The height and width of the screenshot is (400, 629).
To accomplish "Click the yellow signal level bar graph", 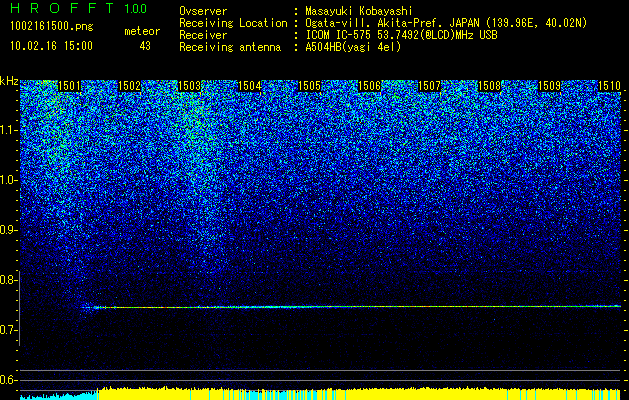I will [x=359, y=394].
